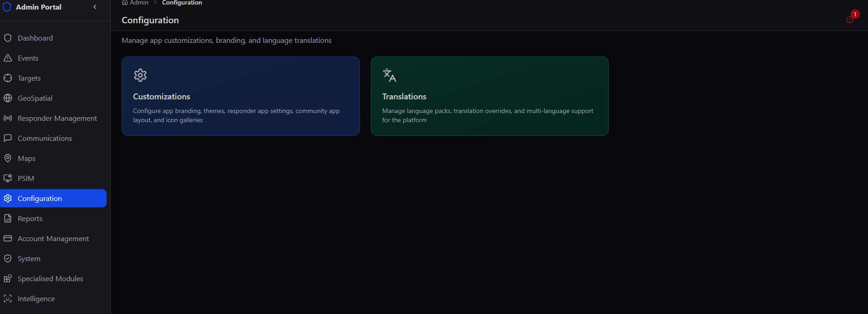Open the System menu item
The height and width of the screenshot is (314, 868).
[x=53, y=258]
